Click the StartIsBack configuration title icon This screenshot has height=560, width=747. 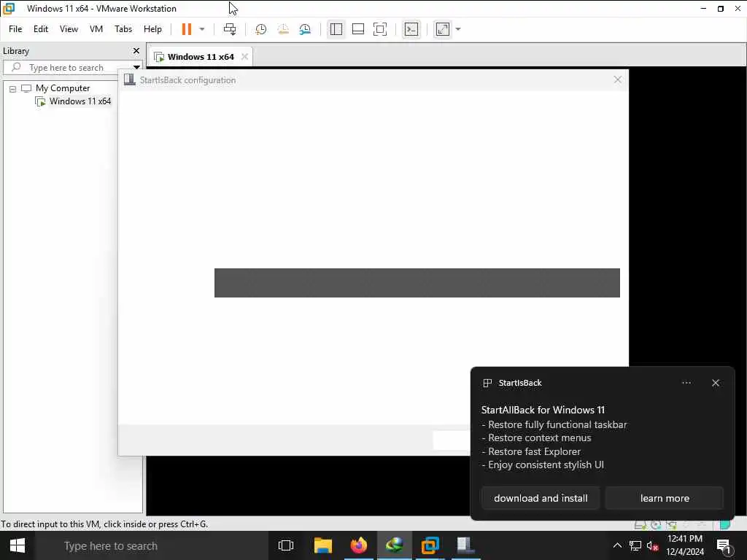[130, 79]
